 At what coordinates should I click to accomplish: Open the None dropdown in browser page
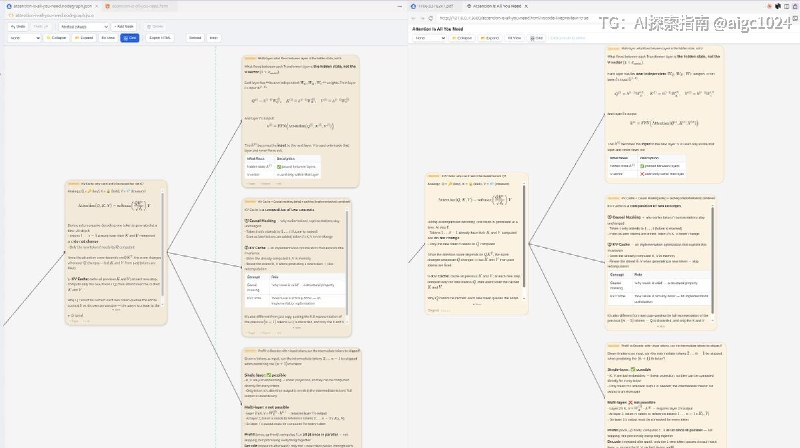coord(430,38)
